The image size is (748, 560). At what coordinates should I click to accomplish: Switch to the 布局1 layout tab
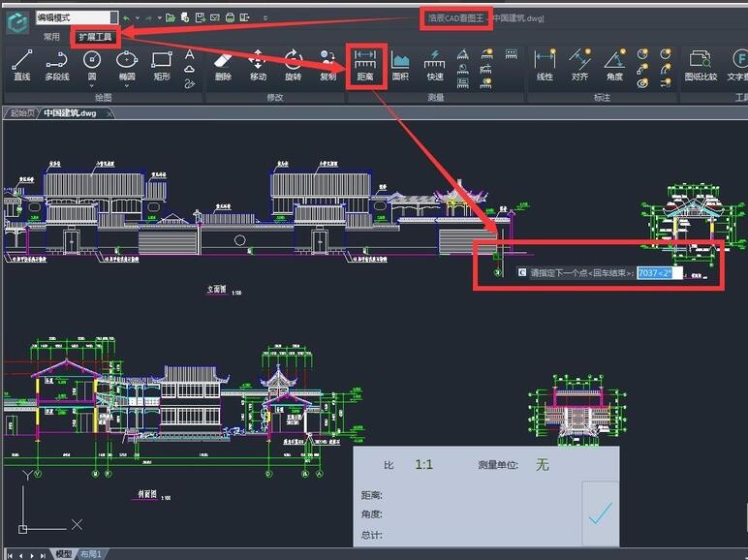[91, 554]
